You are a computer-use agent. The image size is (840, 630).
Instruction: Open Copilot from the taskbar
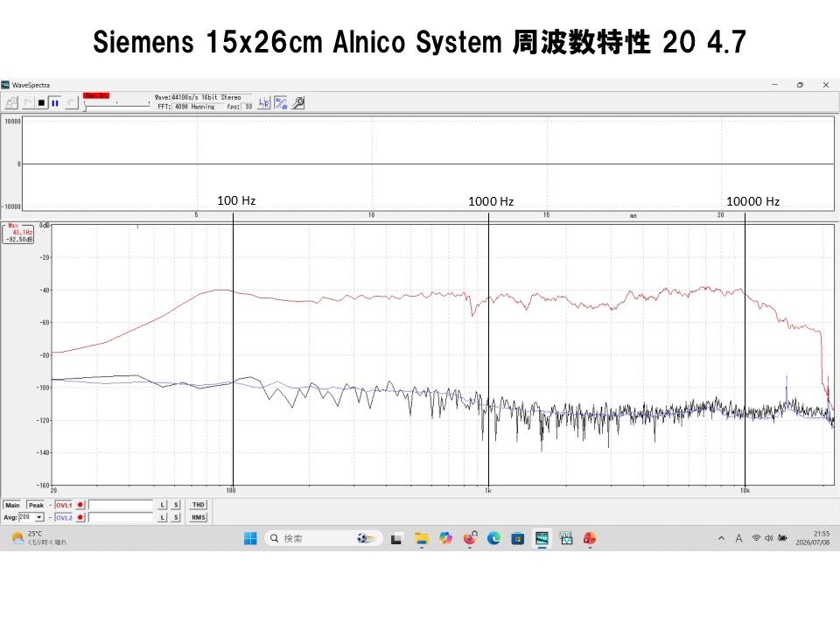[445, 538]
